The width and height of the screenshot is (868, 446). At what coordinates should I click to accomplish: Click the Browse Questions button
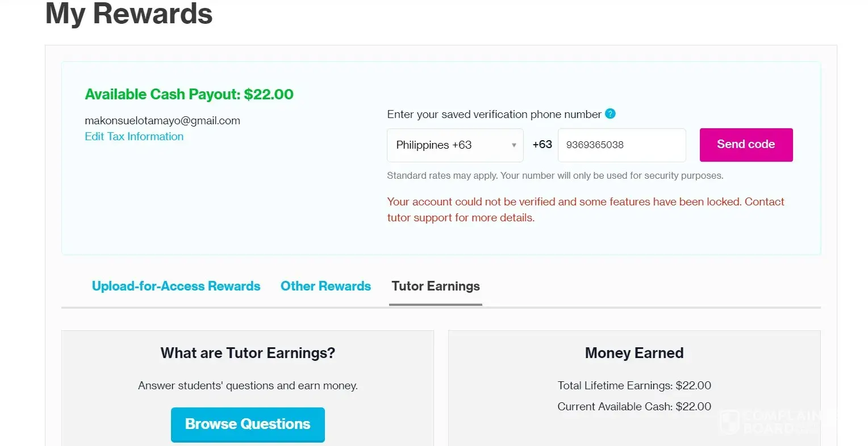point(248,424)
